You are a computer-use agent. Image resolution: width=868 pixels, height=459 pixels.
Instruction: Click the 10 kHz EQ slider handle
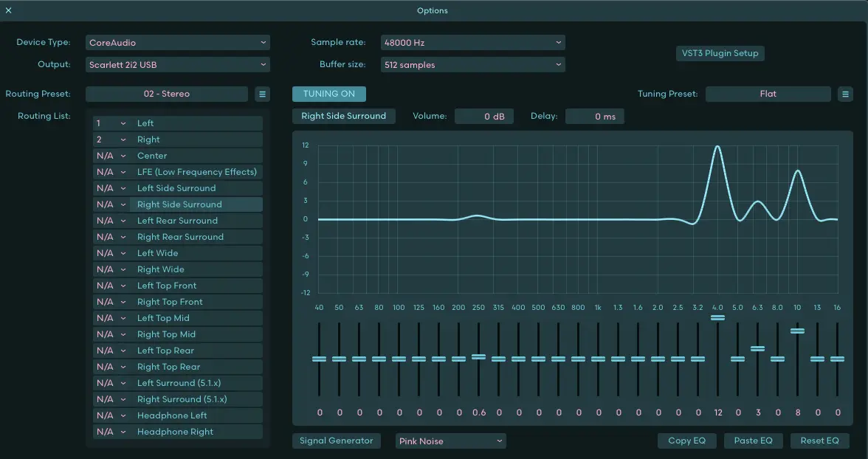click(x=797, y=331)
